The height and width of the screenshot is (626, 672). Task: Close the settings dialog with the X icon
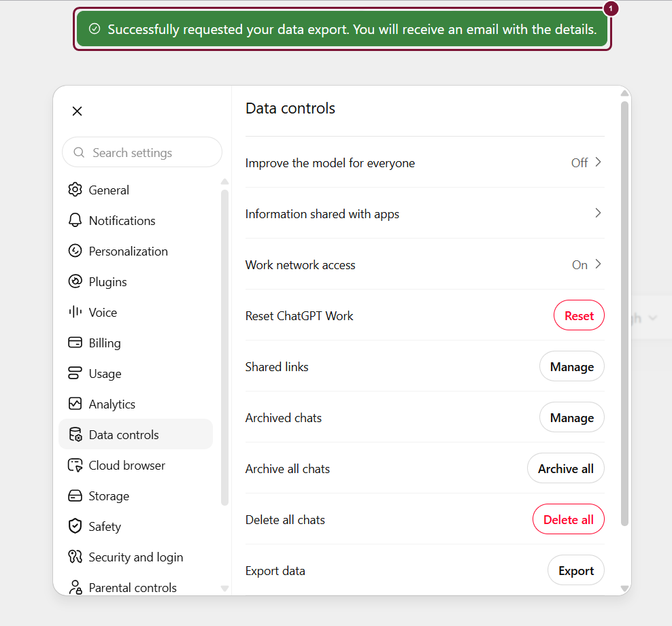(x=77, y=111)
